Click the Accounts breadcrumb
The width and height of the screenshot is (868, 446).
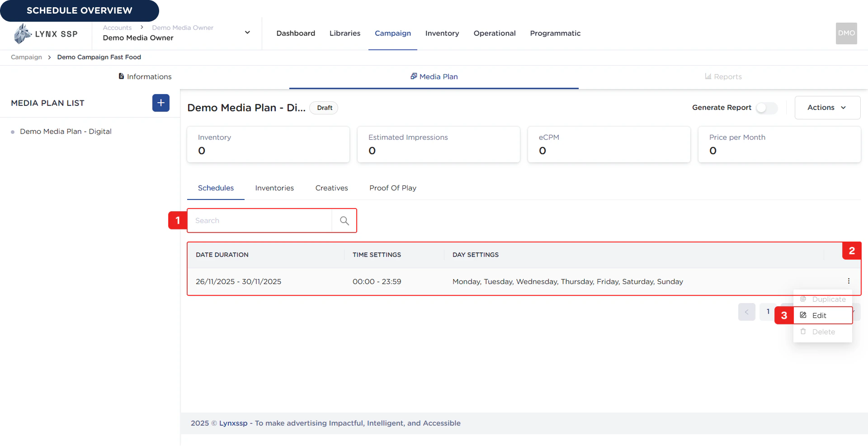[117, 28]
